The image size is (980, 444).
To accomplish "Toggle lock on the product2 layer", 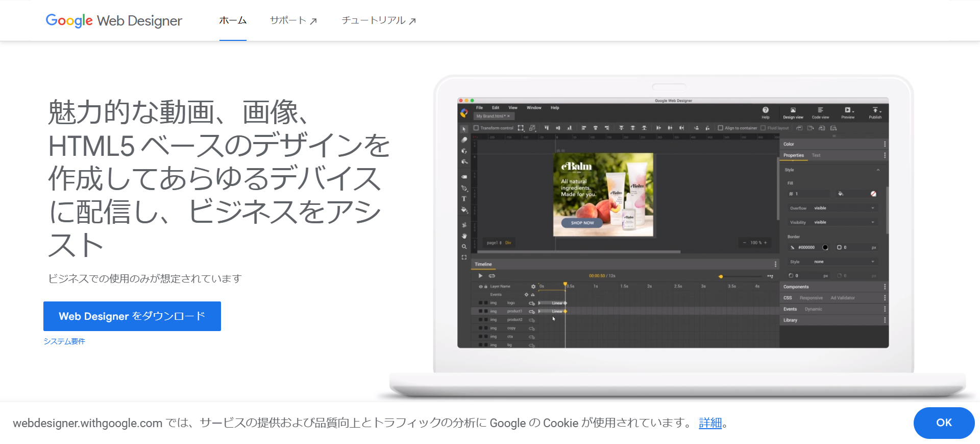I will [x=486, y=320].
